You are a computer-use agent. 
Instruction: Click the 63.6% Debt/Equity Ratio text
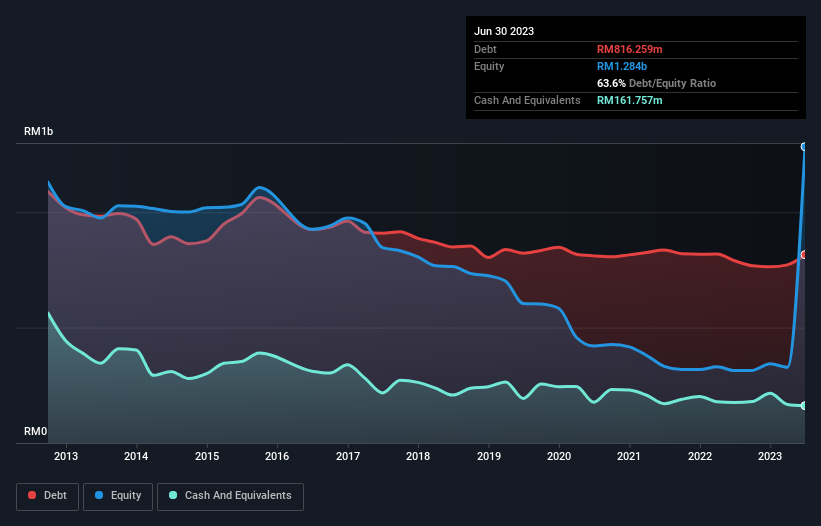pos(656,83)
